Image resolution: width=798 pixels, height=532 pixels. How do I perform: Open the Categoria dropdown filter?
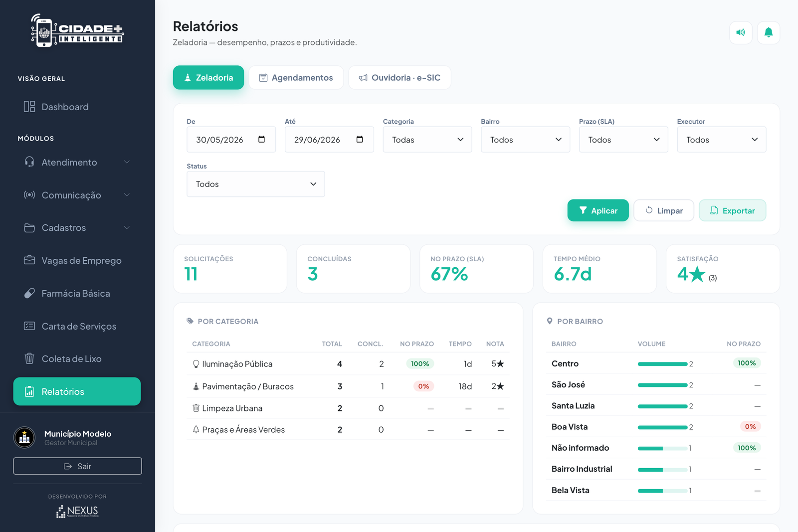click(x=427, y=140)
